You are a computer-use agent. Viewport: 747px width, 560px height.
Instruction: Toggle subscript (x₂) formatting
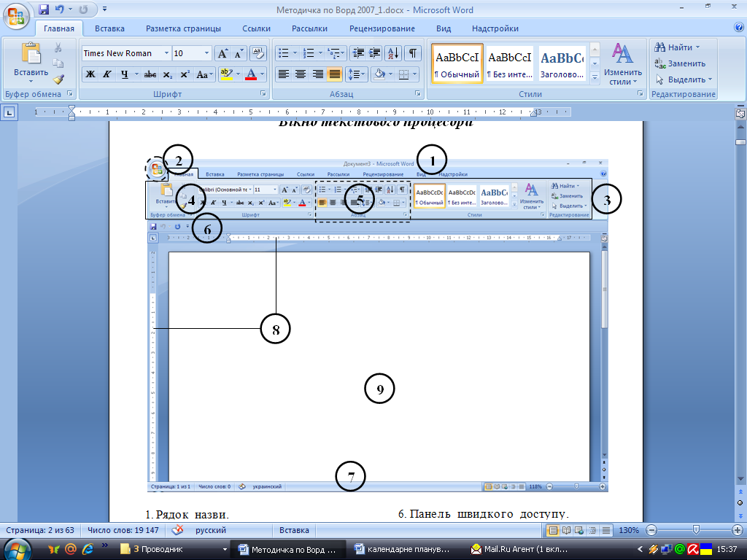[167, 74]
